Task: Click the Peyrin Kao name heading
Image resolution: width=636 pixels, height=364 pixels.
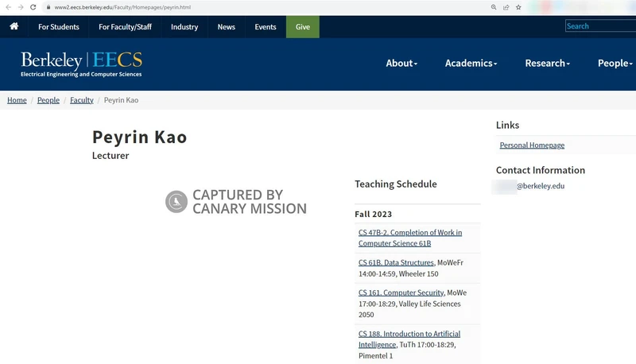Action: [140, 137]
